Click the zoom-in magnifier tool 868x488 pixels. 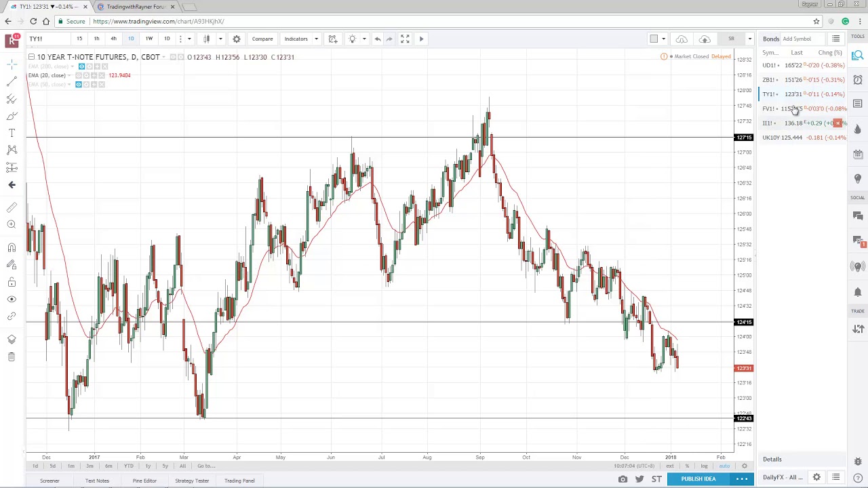point(12,224)
